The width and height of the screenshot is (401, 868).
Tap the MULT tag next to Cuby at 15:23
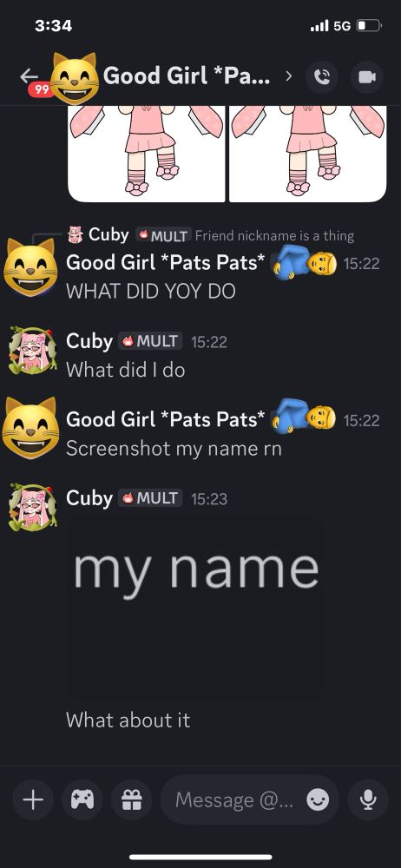click(150, 498)
